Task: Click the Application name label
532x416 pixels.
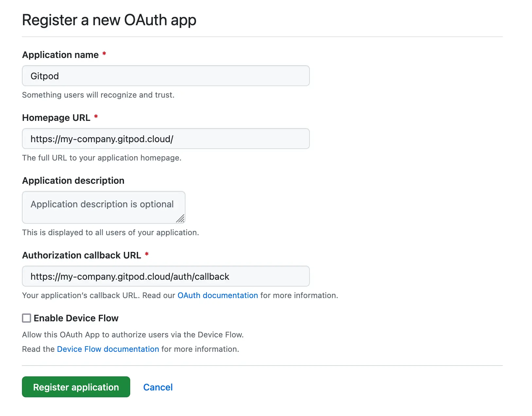Action: click(x=60, y=55)
